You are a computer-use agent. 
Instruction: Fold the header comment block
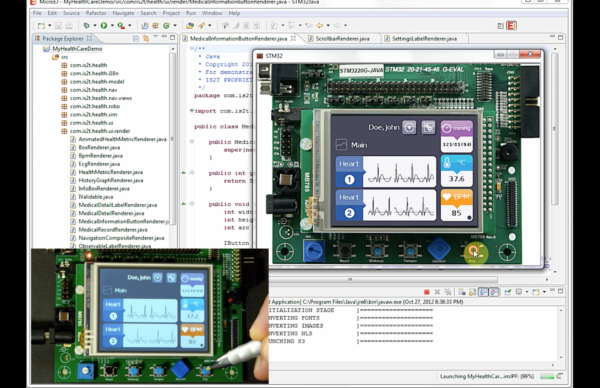pyautogui.click(x=192, y=49)
